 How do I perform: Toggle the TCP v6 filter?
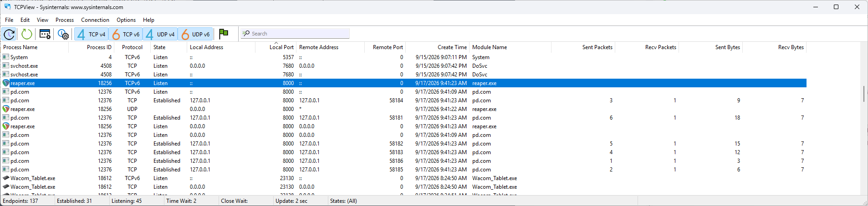coord(126,34)
